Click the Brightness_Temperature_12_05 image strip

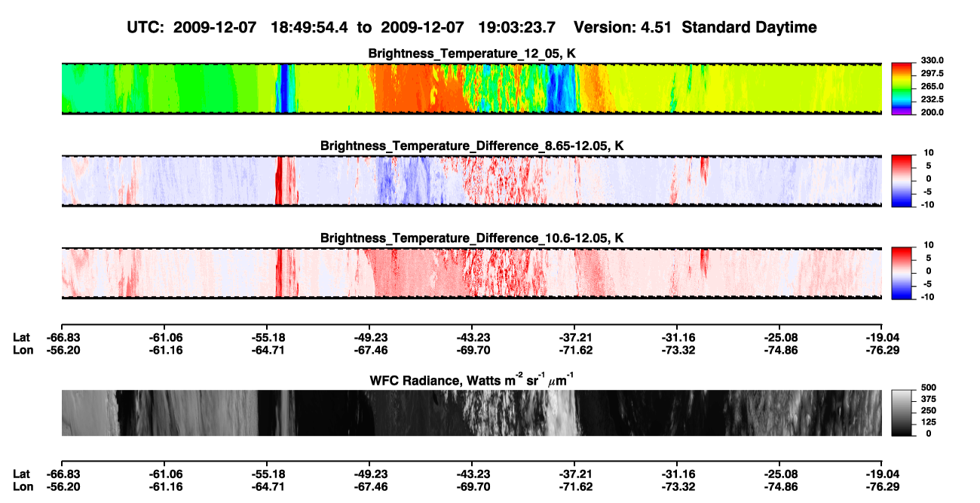tap(471, 88)
